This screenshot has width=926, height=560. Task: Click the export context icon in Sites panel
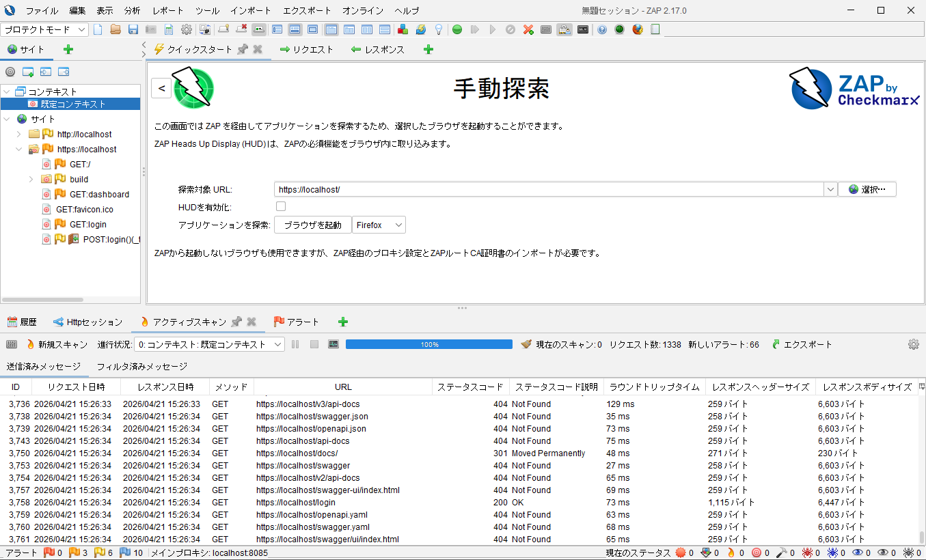[x=64, y=72]
